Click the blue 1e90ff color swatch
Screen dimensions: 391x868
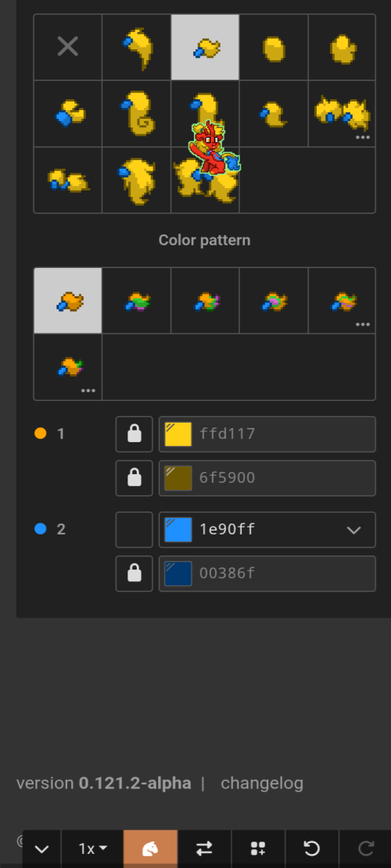click(178, 530)
